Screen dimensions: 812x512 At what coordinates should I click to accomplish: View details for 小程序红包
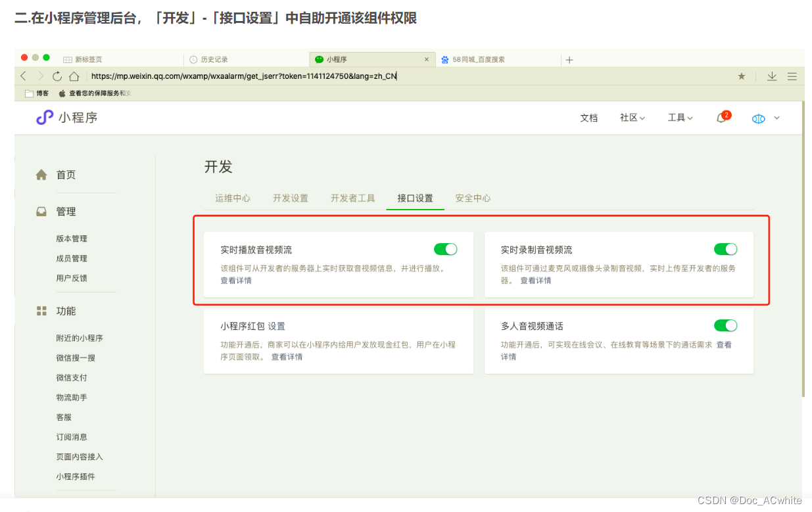point(287,357)
